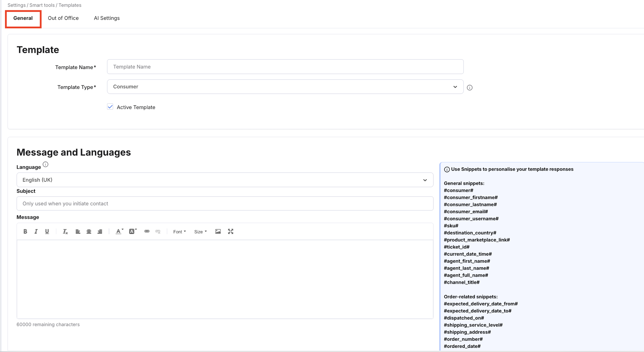Click the #dispatched_on# snippet
Image resolution: width=644 pixels, height=352 pixels.
coord(464,318)
